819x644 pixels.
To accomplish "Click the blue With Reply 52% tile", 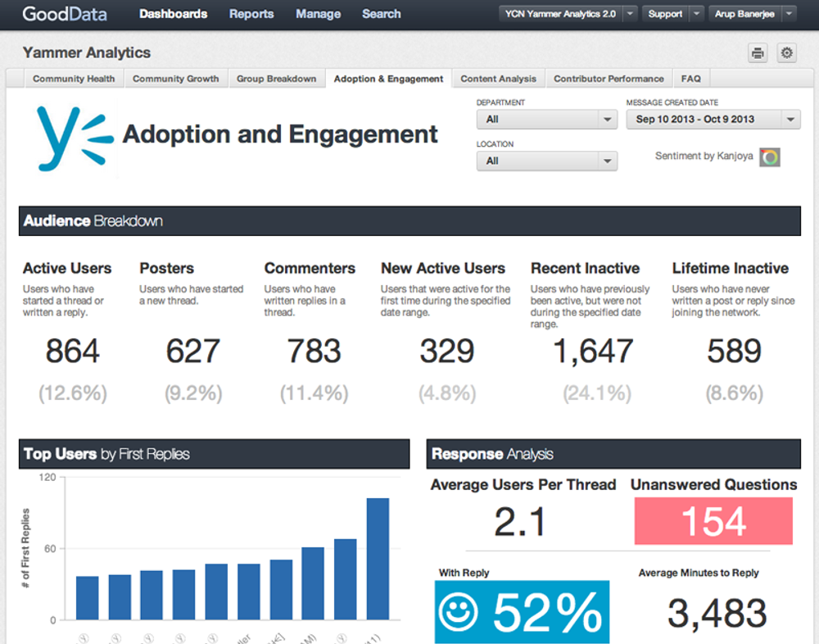I will [x=522, y=611].
